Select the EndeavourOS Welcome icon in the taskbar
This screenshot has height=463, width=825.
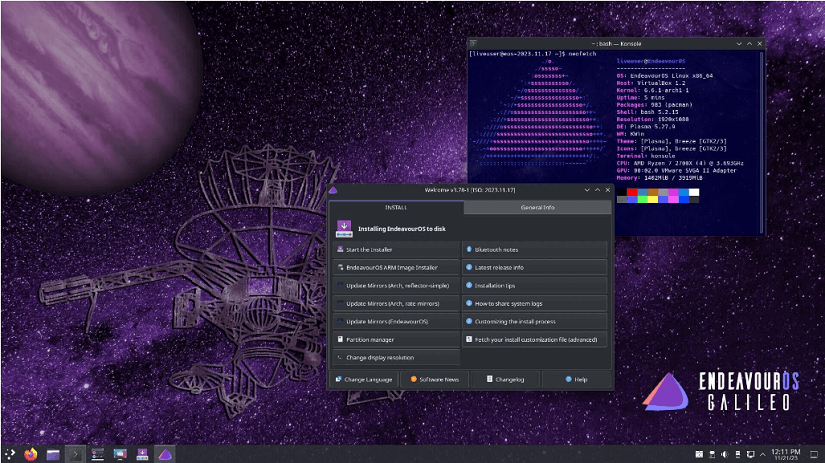[x=165, y=454]
